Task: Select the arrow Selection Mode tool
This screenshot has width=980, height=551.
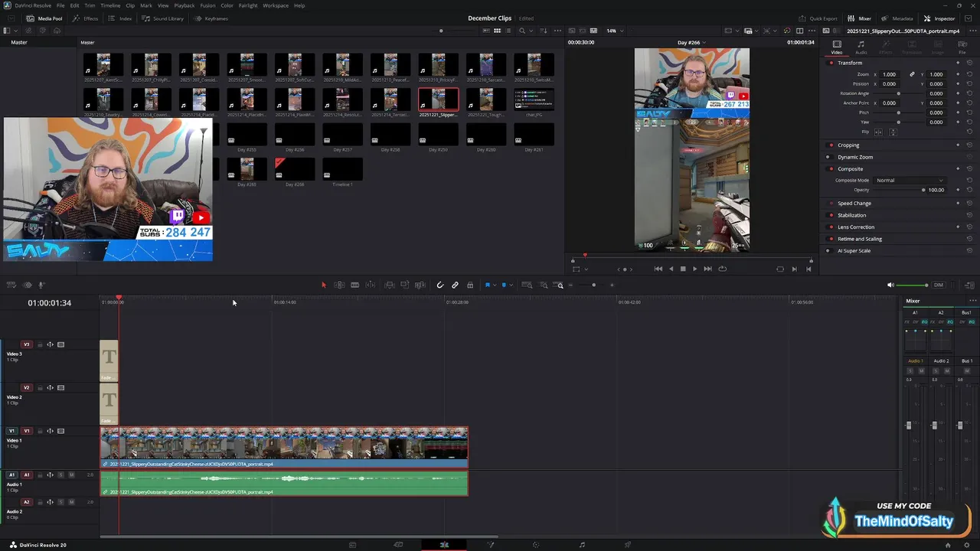Action: click(324, 285)
